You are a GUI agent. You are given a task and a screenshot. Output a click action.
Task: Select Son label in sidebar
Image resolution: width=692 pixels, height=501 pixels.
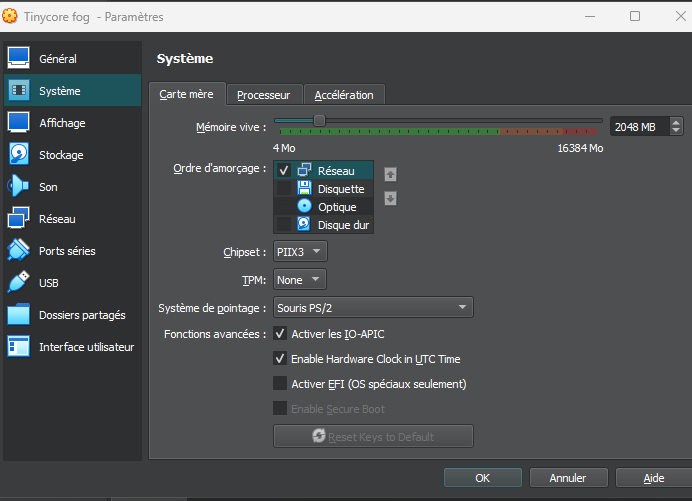[48, 187]
